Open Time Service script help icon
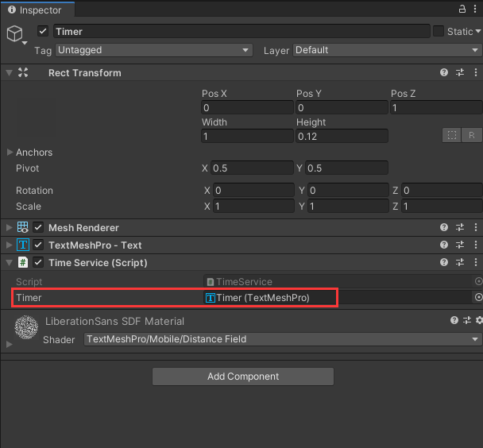 (444, 263)
